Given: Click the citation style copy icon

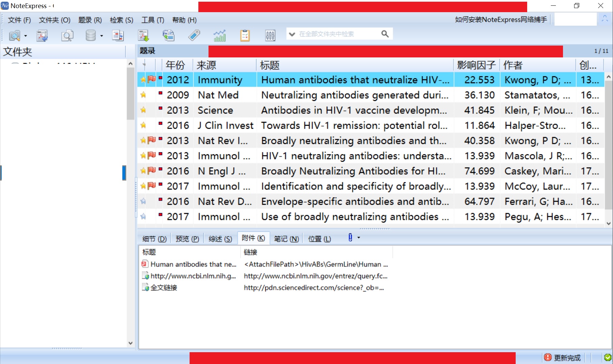Looking at the screenshot, I should [169, 35].
